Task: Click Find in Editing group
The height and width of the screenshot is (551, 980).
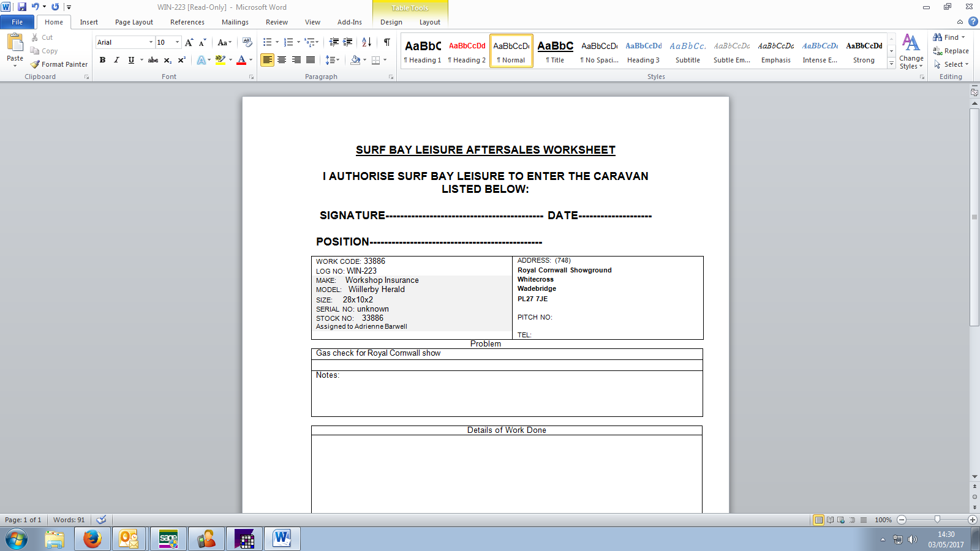Action: coord(948,37)
